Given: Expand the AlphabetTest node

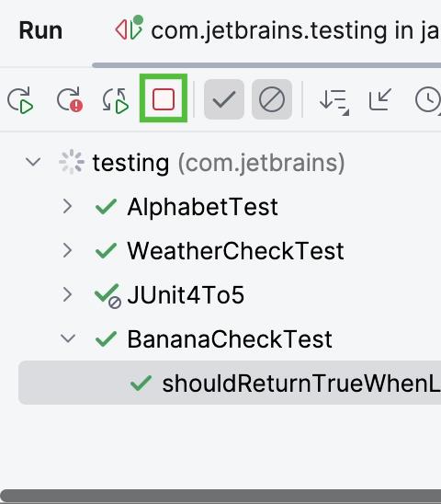Looking at the screenshot, I should click(67, 206).
